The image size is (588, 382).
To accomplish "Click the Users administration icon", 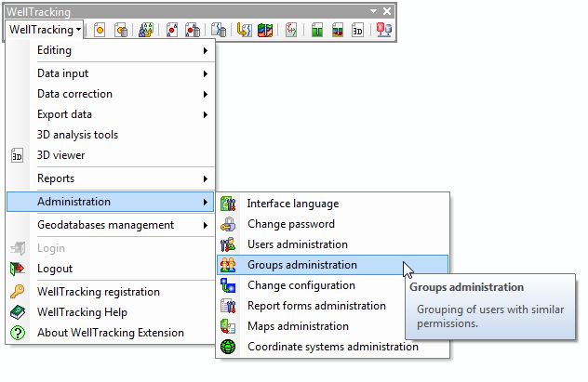I will (x=228, y=244).
